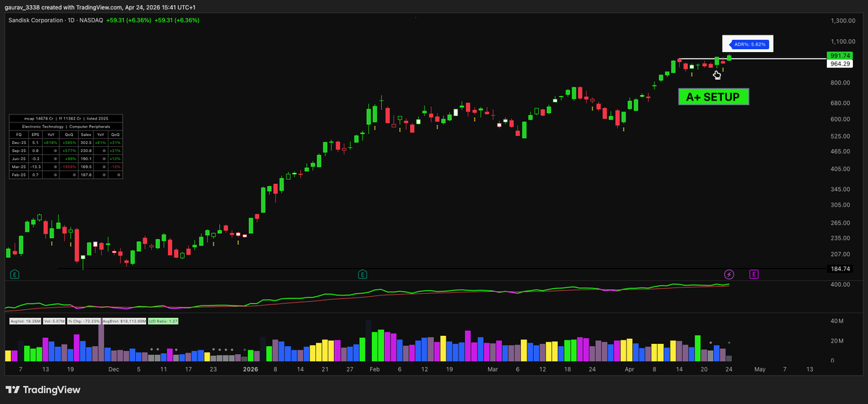The width and height of the screenshot is (868, 404).
Task: Click the 302.5 sales cell
Action: pyautogui.click(x=86, y=143)
